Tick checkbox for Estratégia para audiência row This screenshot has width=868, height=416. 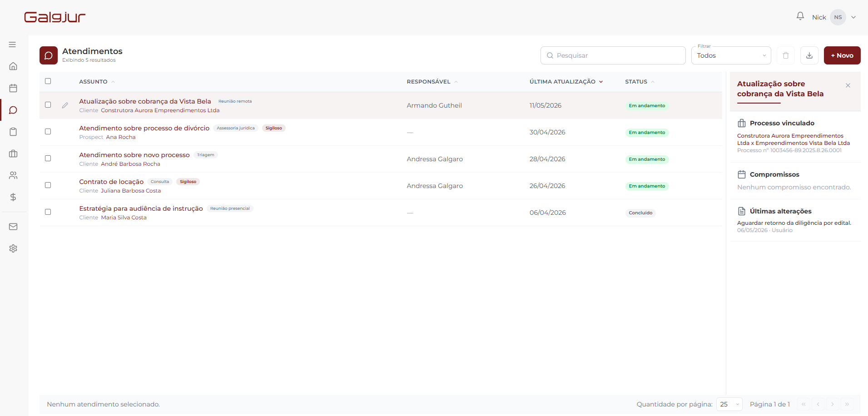coord(48,212)
